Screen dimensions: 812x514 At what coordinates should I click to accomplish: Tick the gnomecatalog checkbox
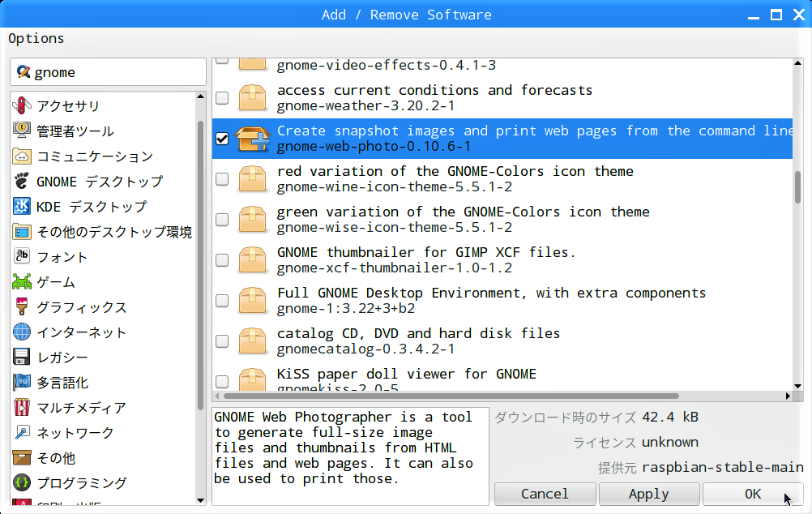(222, 341)
